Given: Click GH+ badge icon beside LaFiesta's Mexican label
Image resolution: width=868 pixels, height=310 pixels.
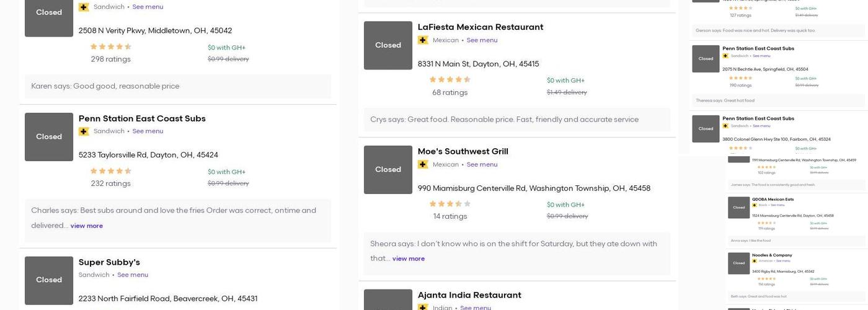Looking at the screenshot, I should 423,40.
